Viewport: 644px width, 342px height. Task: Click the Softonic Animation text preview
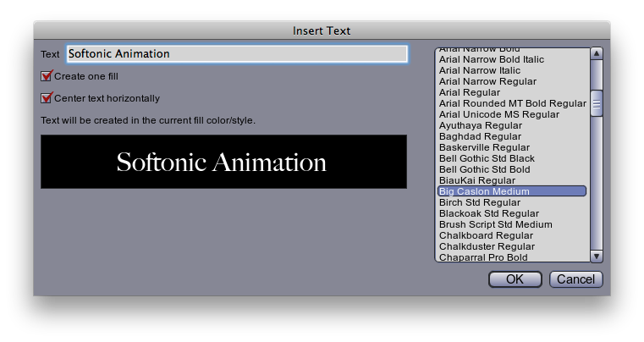pos(223,162)
